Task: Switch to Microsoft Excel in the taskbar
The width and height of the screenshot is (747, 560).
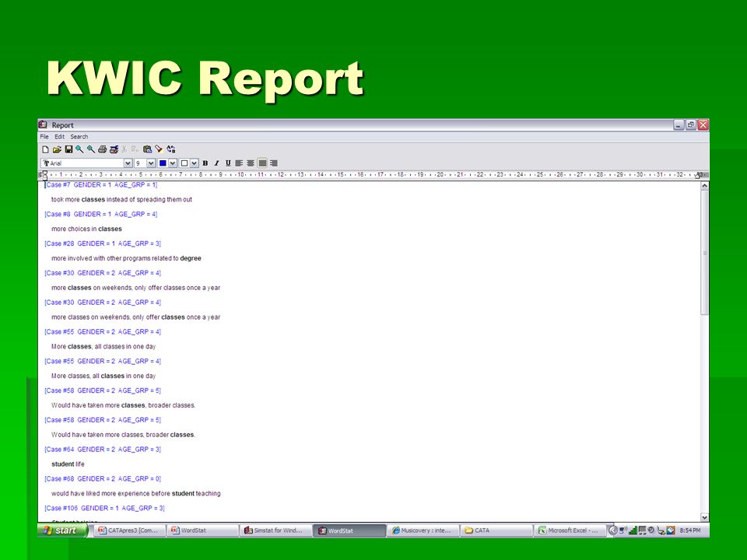Action: pos(570,530)
